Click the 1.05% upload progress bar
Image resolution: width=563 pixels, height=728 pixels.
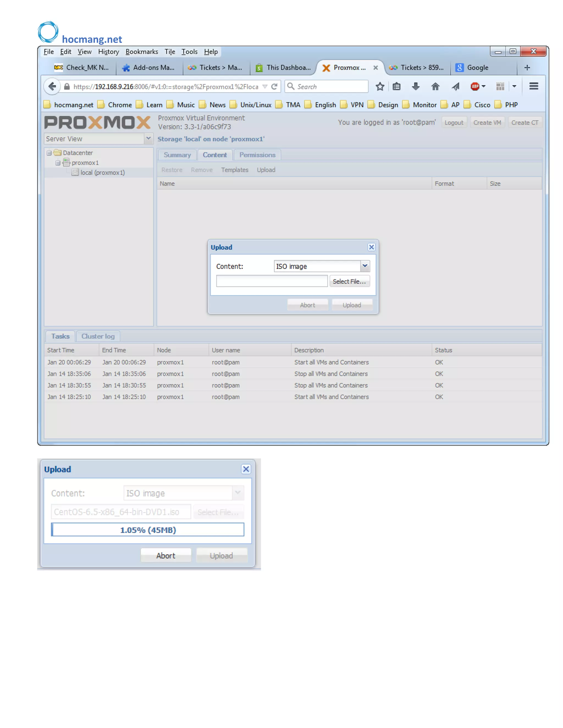147,530
